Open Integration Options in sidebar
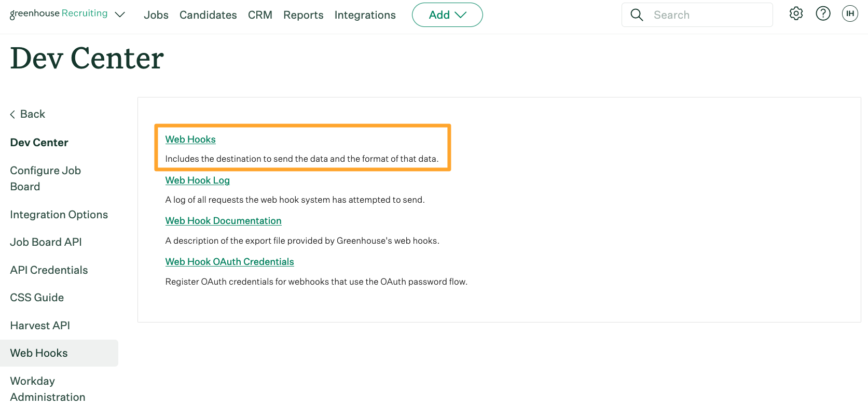Image resolution: width=868 pixels, height=406 pixels. 59,215
